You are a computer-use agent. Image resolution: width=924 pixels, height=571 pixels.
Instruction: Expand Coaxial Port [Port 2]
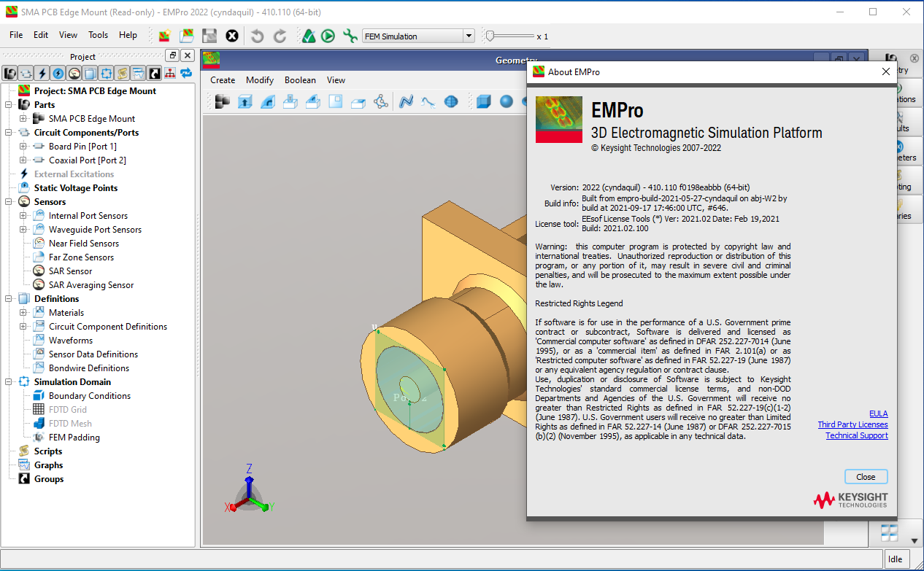[23, 160]
